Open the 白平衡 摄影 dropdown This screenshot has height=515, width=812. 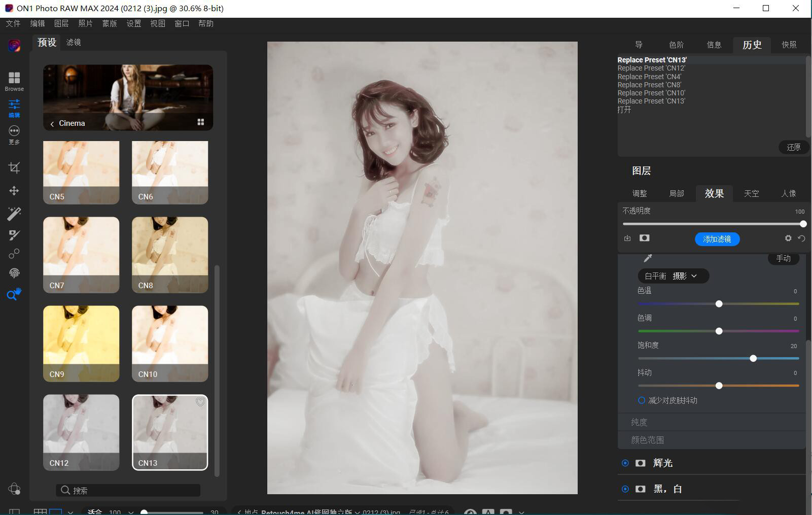point(673,276)
